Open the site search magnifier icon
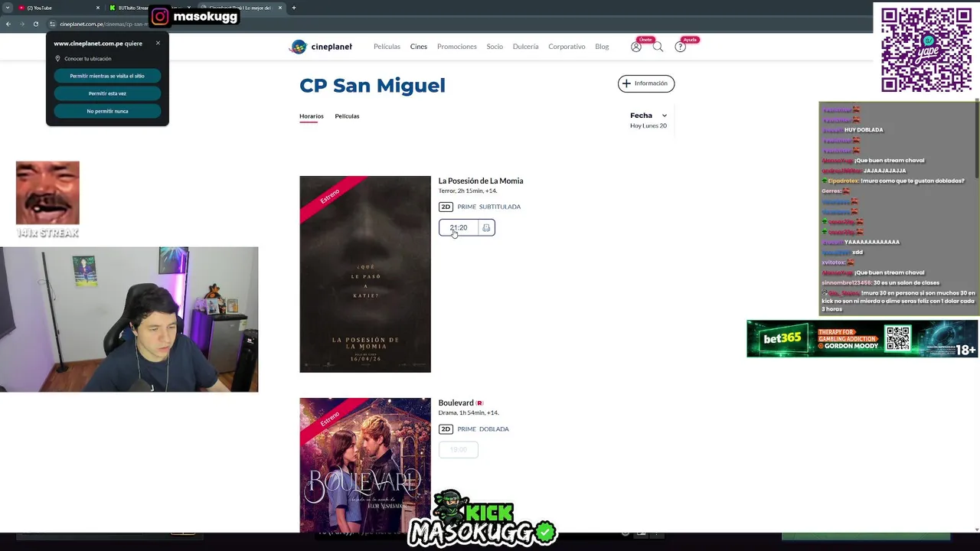This screenshot has width=980, height=551. coord(658,47)
